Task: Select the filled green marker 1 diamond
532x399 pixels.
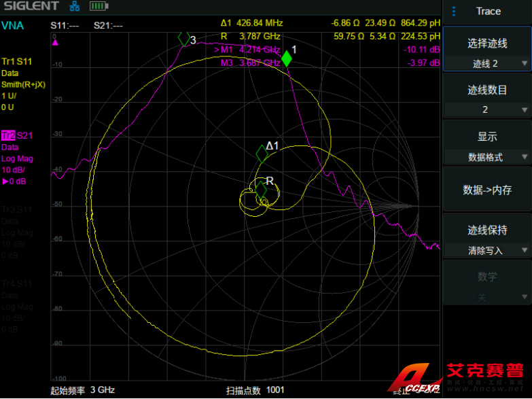Action: (x=287, y=58)
